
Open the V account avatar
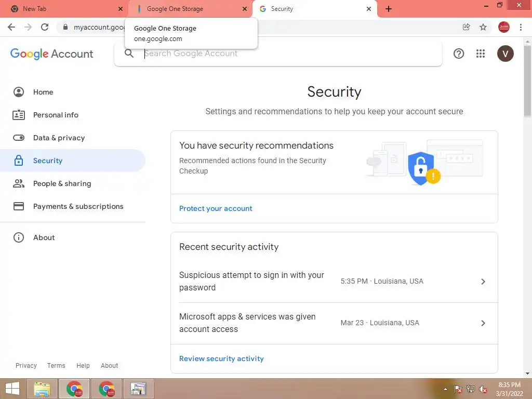pyautogui.click(x=505, y=54)
